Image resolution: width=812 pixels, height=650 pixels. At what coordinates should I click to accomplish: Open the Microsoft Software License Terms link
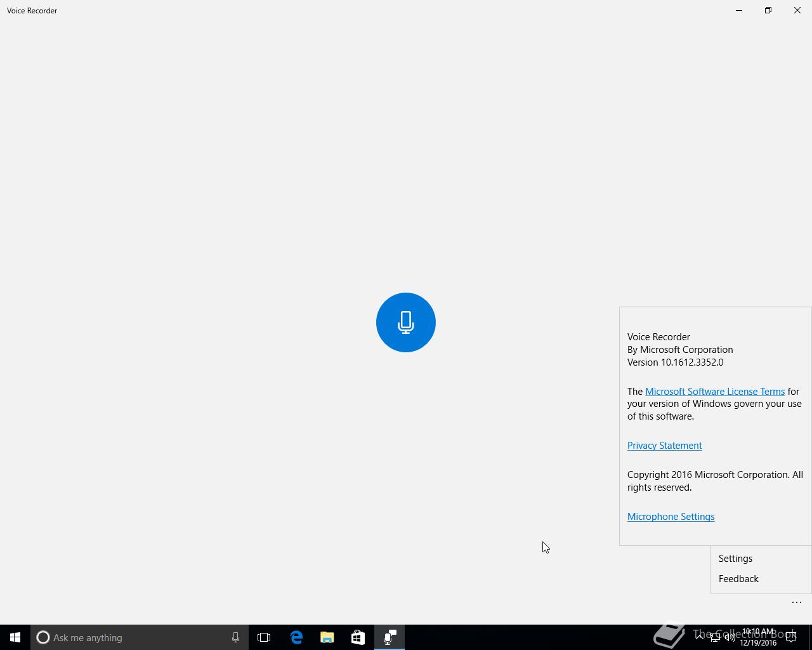point(715,392)
